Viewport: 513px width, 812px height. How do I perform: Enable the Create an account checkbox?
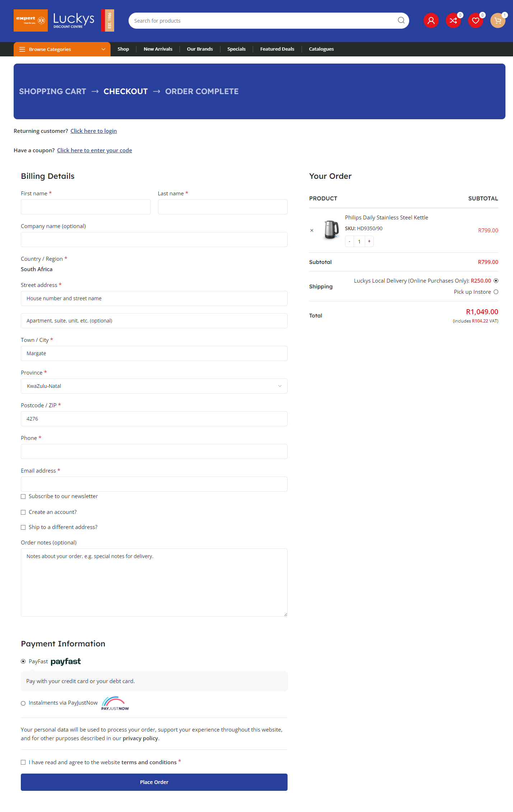tap(23, 512)
